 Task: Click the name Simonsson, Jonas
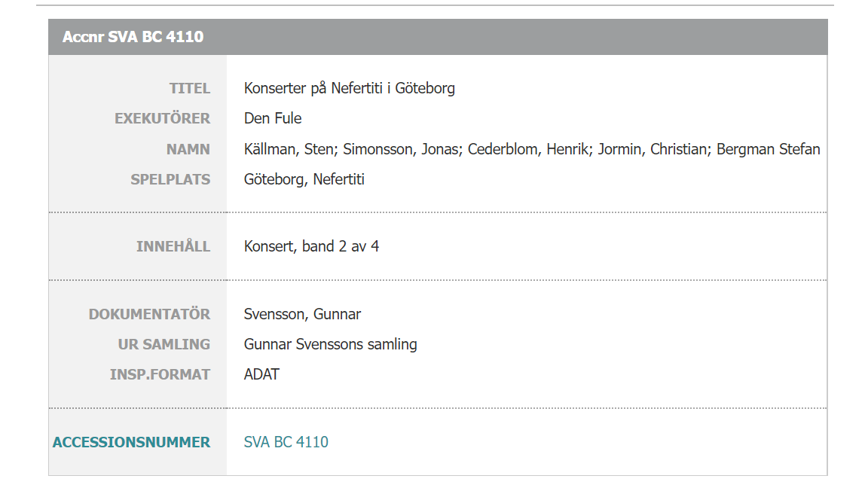click(x=402, y=149)
